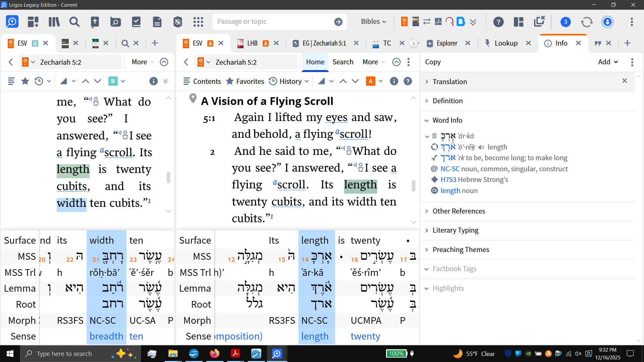
Task: Click the left ESV text scrollbar thumb
Action: [x=168, y=178]
